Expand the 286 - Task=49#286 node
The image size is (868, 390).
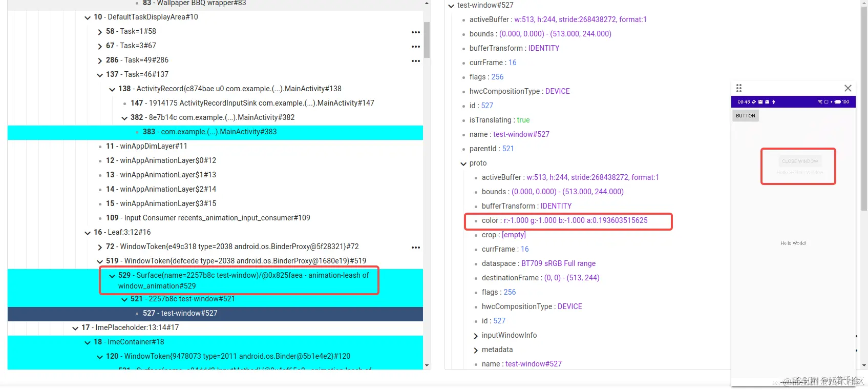tap(100, 60)
